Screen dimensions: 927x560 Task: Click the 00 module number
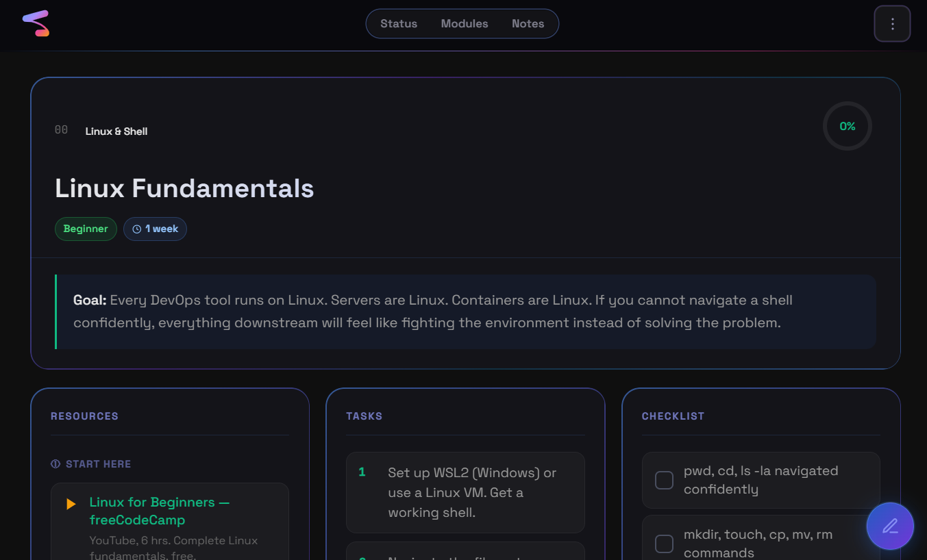pyautogui.click(x=61, y=130)
